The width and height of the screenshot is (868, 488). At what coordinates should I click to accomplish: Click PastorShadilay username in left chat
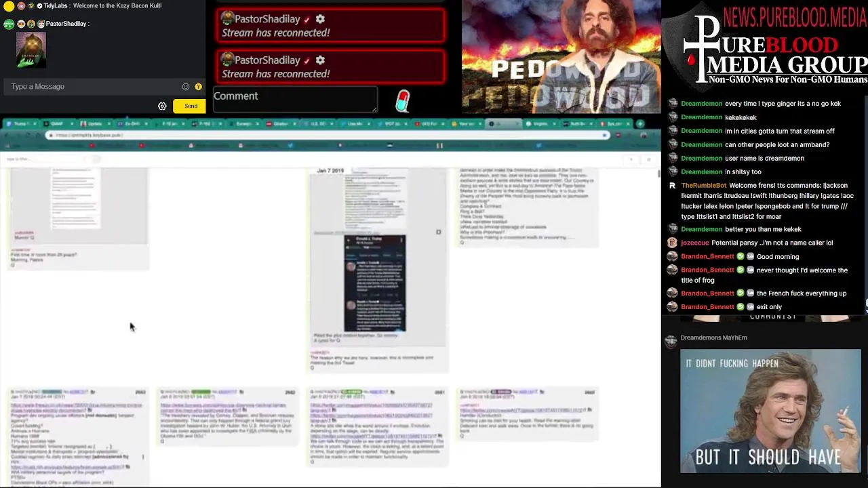point(66,24)
